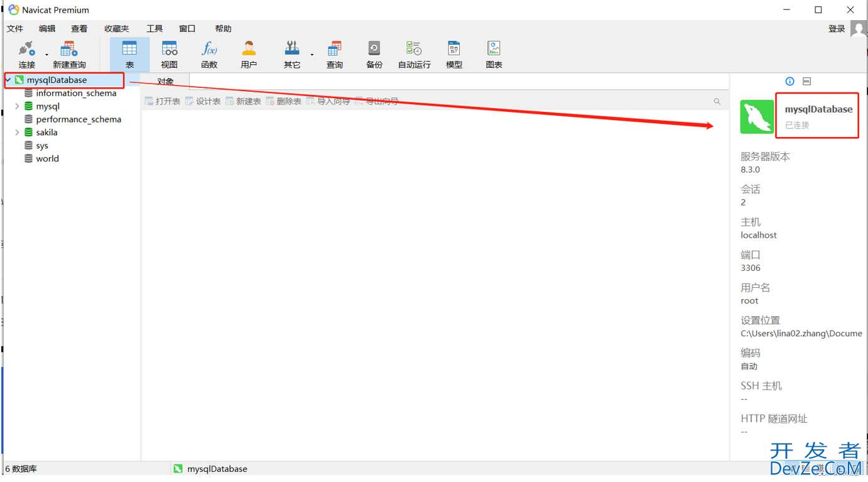This screenshot has height=482, width=868.
Task: Click the 导入向导 button
Action: (328, 101)
